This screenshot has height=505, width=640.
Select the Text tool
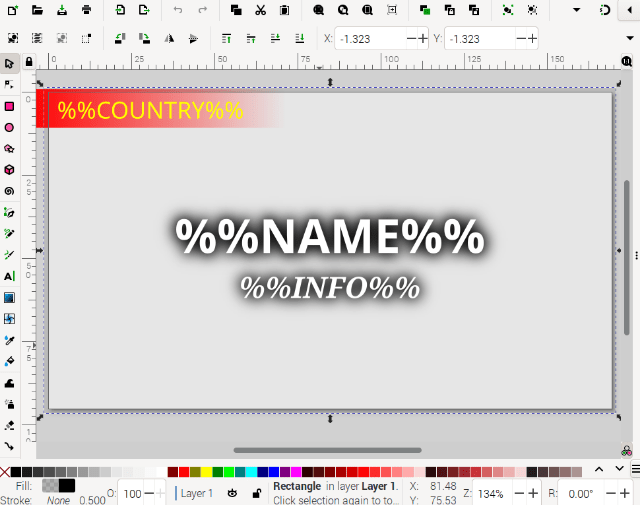tap(9, 276)
